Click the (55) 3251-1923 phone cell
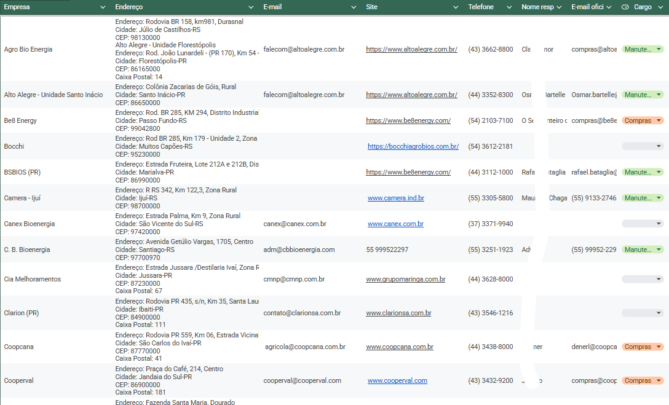Image resolution: width=669 pixels, height=405 pixels. click(x=490, y=249)
